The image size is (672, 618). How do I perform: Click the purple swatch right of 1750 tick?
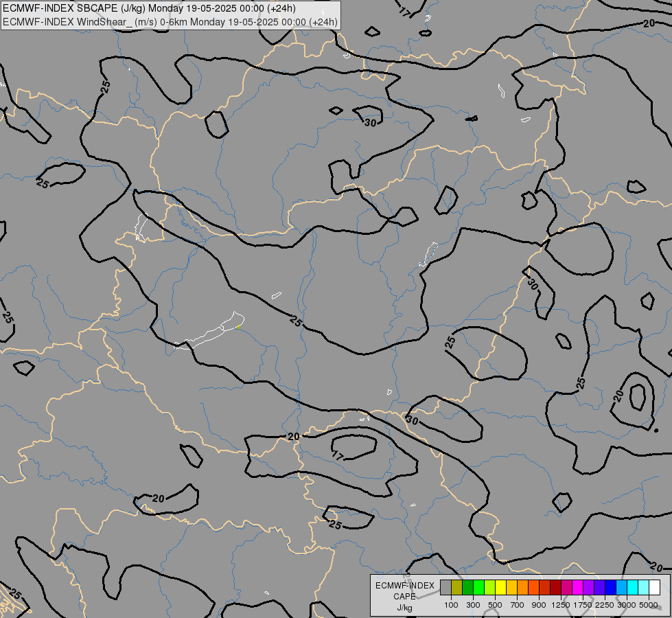[588, 587]
